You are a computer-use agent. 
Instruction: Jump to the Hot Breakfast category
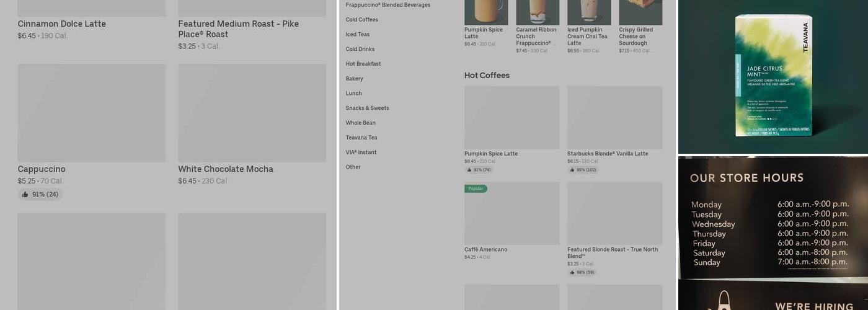pyautogui.click(x=363, y=64)
